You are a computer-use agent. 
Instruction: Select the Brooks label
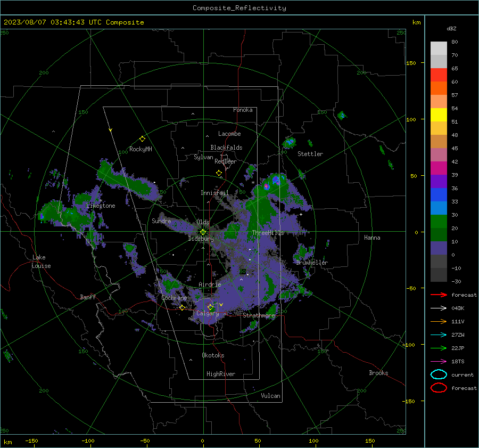coord(378,373)
